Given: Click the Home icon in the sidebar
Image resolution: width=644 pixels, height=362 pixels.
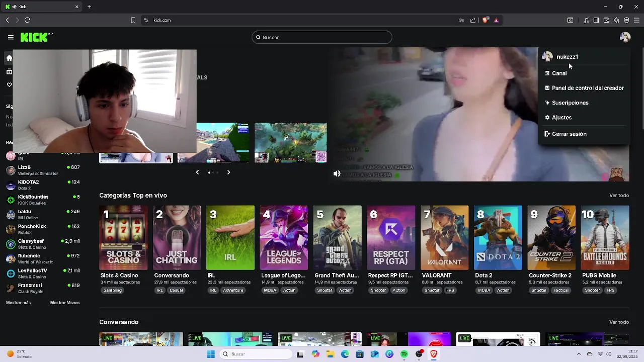Looking at the screenshot, I should point(9,58).
